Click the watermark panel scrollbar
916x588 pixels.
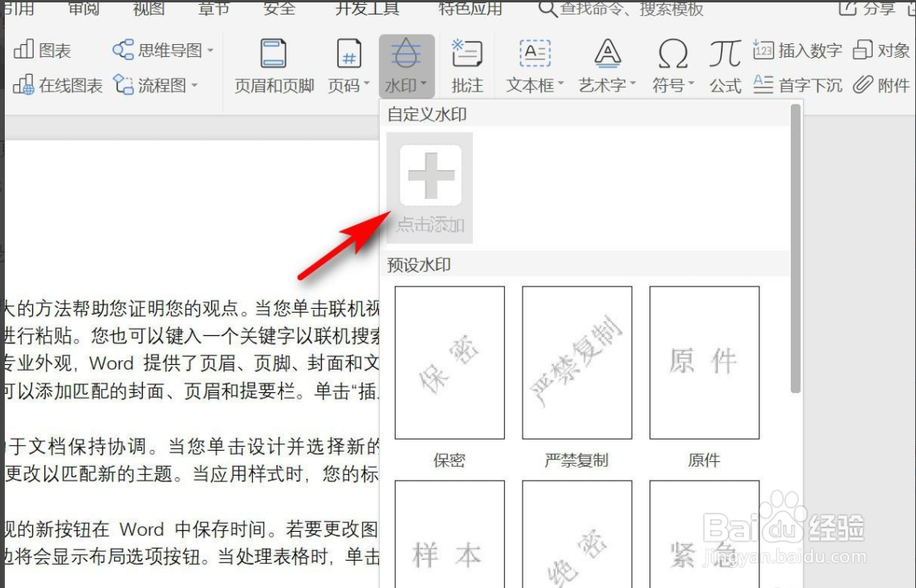[x=795, y=249]
